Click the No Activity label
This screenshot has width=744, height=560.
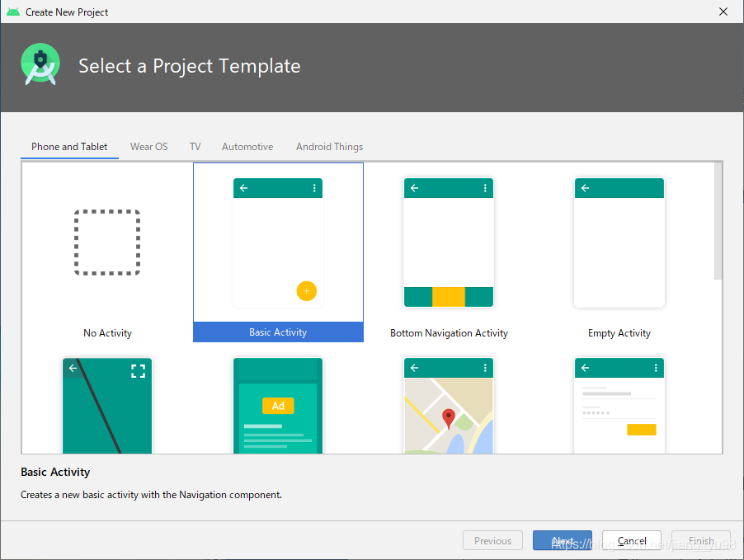click(107, 333)
